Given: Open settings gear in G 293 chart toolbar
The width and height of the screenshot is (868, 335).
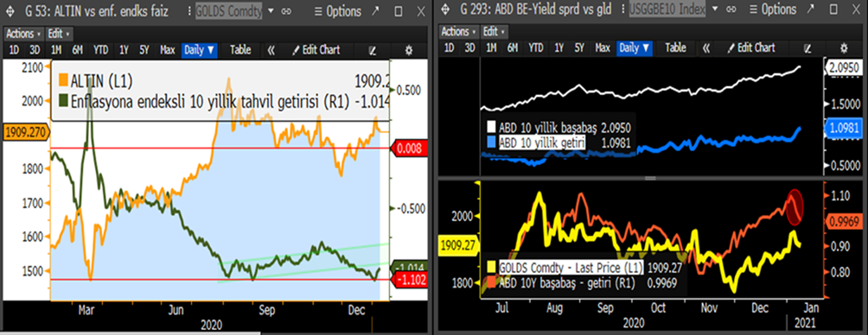Looking at the screenshot, I should [844, 48].
